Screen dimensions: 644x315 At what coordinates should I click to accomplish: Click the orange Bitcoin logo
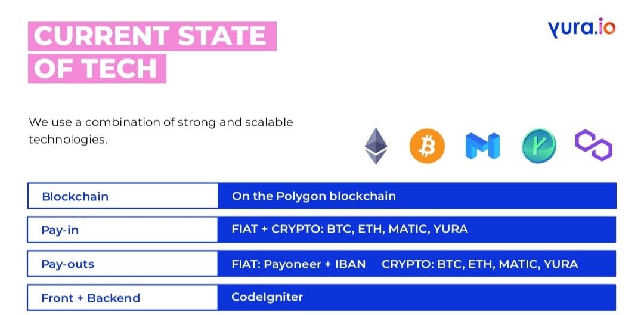coord(427,146)
